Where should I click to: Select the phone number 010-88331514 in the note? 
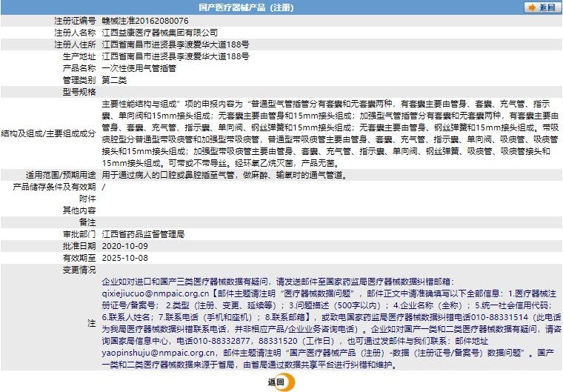click(x=499, y=317)
